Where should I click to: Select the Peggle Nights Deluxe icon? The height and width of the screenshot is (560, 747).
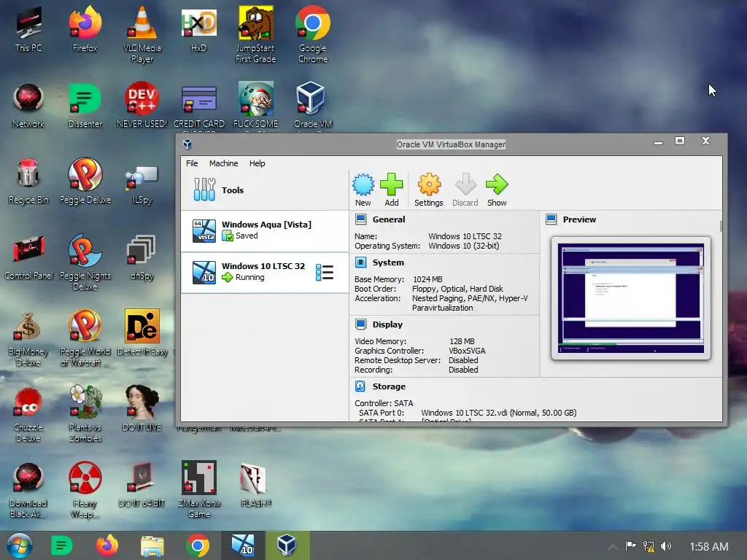(x=85, y=262)
